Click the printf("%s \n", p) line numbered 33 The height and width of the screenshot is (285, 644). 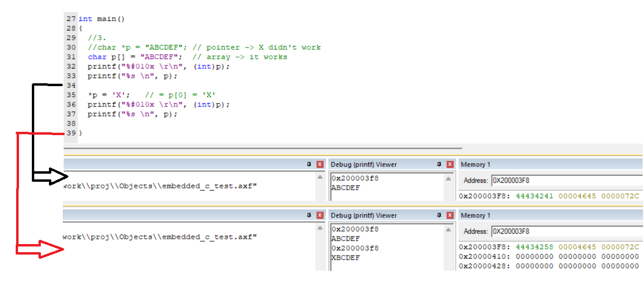[133, 76]
